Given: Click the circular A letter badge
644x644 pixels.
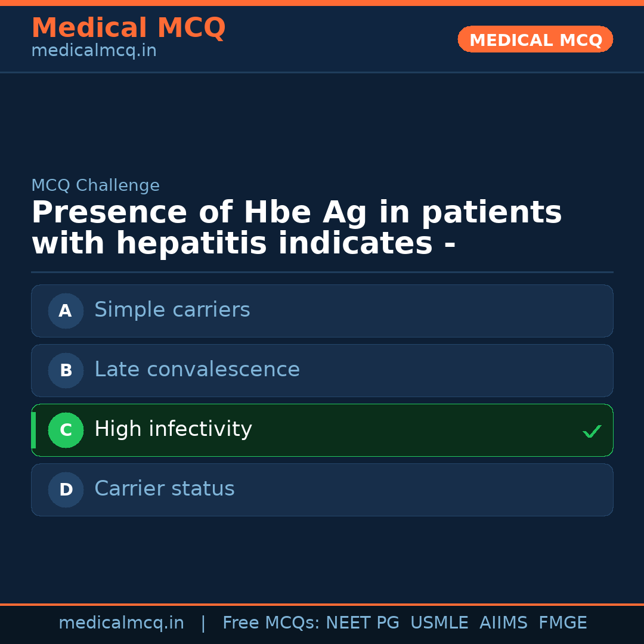Looking at the screenshot, I should coord(66,311).
